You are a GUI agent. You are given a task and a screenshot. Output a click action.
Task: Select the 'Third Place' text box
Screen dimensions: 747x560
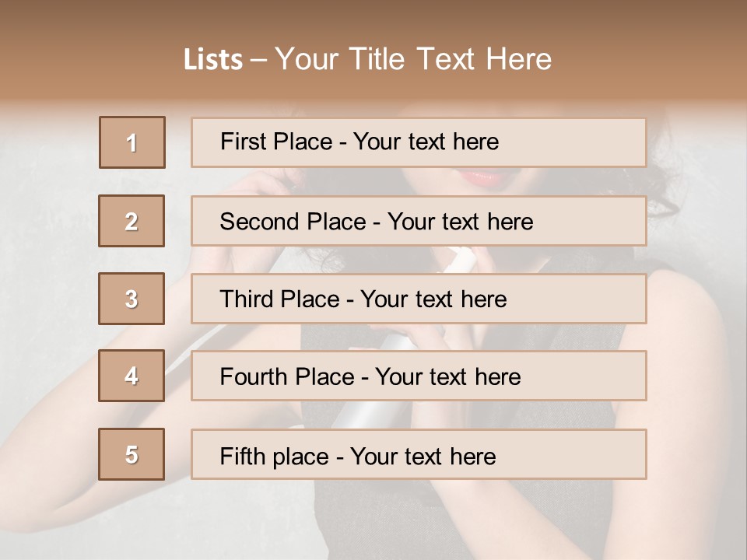[x=419, y=299]
